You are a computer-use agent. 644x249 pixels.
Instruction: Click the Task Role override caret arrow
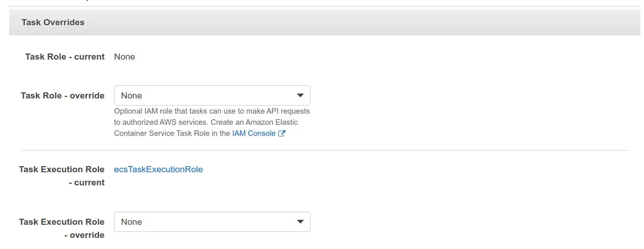pyautogui.click(x=300, y=95)
